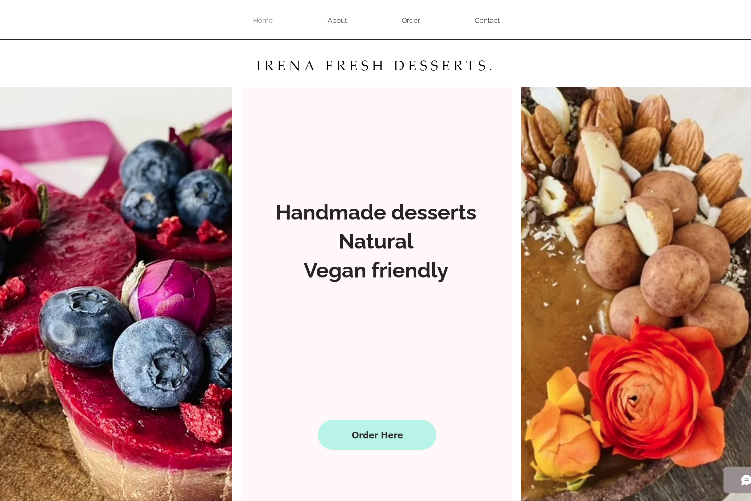The image size is (751, 501).
Task: Click the Order Here button
Action: [x=377, y=435]
